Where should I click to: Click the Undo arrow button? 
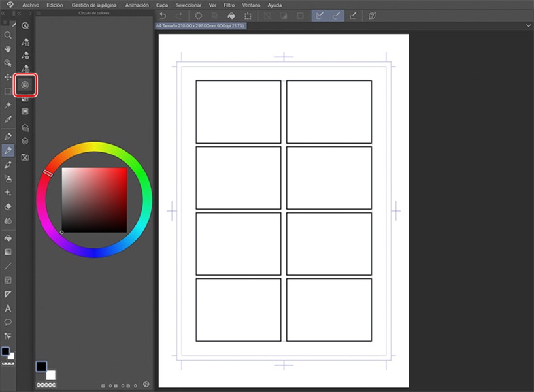(x=163, y=15)
